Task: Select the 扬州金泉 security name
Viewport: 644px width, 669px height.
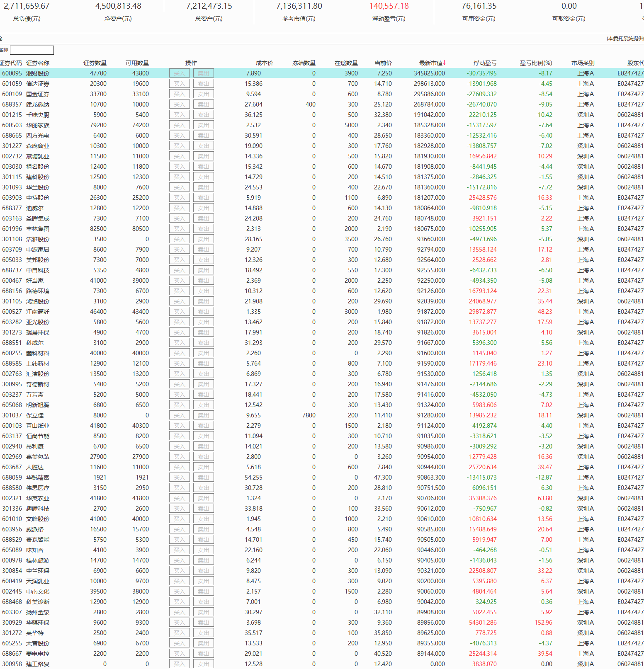Action: (x=38, y=612)
